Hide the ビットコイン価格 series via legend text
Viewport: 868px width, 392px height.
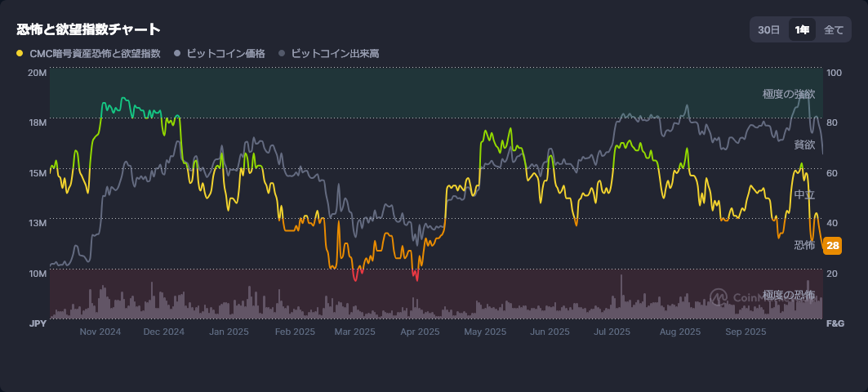pos(225,53)
